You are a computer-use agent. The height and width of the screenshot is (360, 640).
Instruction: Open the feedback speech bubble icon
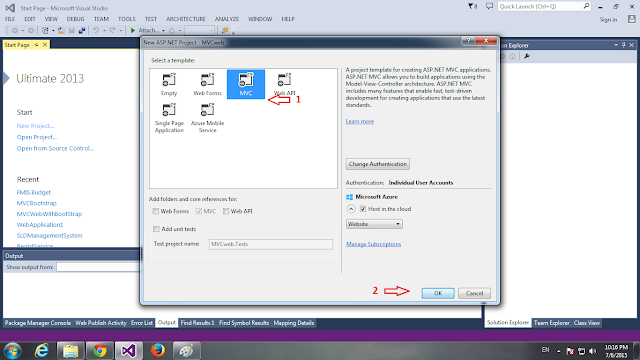[x=489, y=7]
